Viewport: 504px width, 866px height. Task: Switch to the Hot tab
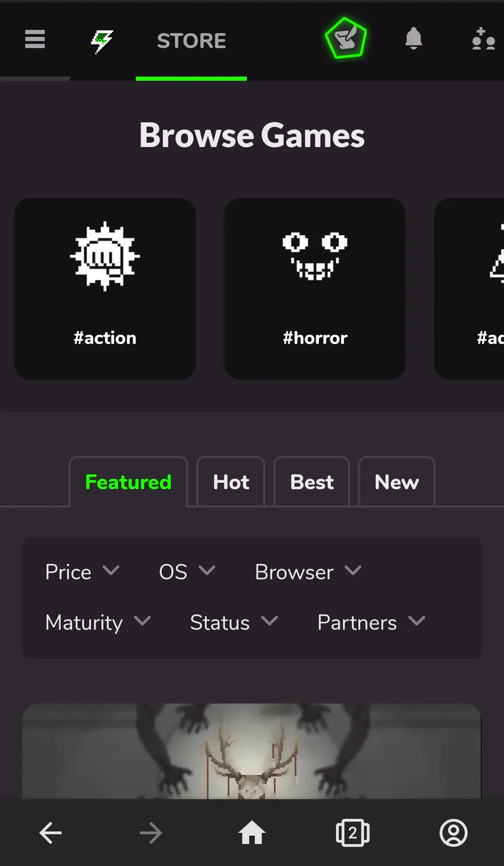coord(231,482)
